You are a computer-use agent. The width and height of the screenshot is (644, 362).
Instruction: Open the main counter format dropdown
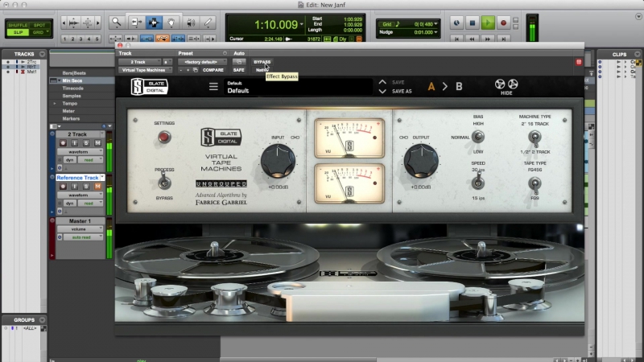click(x=302, y=25)
